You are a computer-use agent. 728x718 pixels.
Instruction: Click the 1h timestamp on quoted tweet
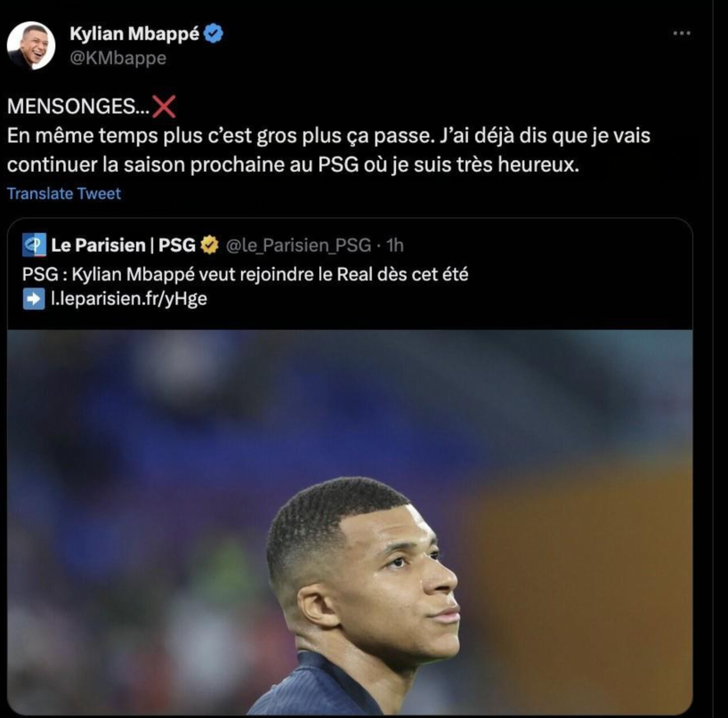coord(395,245)
